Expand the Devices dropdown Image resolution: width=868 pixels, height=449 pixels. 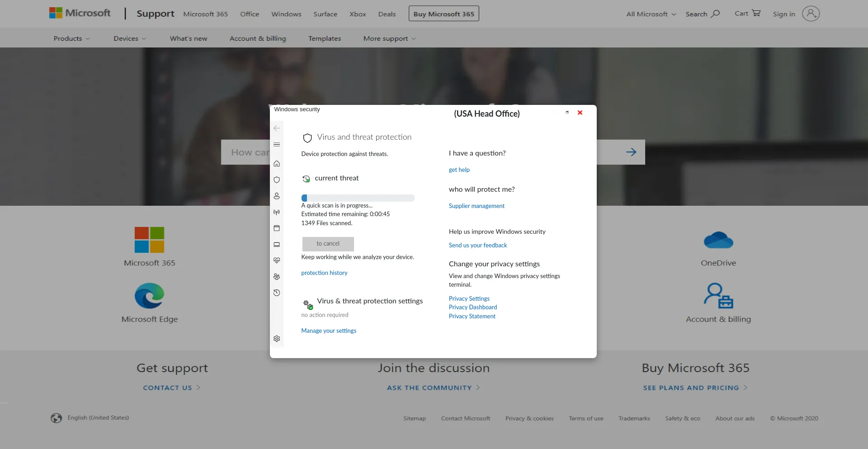pyautogui.click(x=130, y=38)
